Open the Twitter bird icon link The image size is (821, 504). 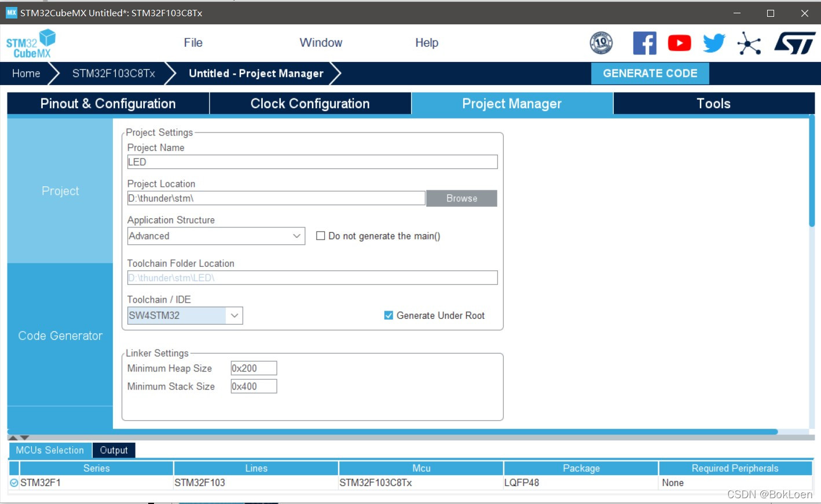[714, 43]
